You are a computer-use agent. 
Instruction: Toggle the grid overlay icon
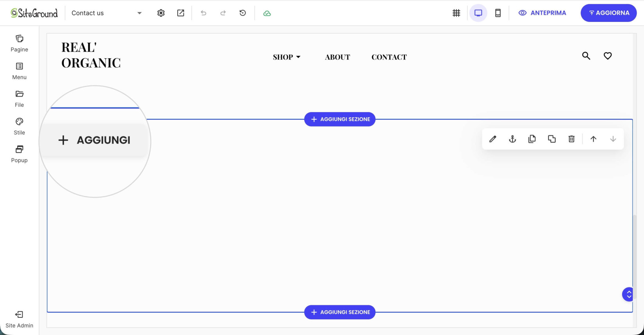point(456,13)
